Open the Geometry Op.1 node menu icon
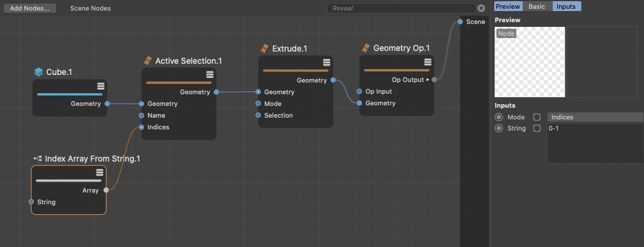The width and height of the screenshot is (644, 247). tap(427, 62)
